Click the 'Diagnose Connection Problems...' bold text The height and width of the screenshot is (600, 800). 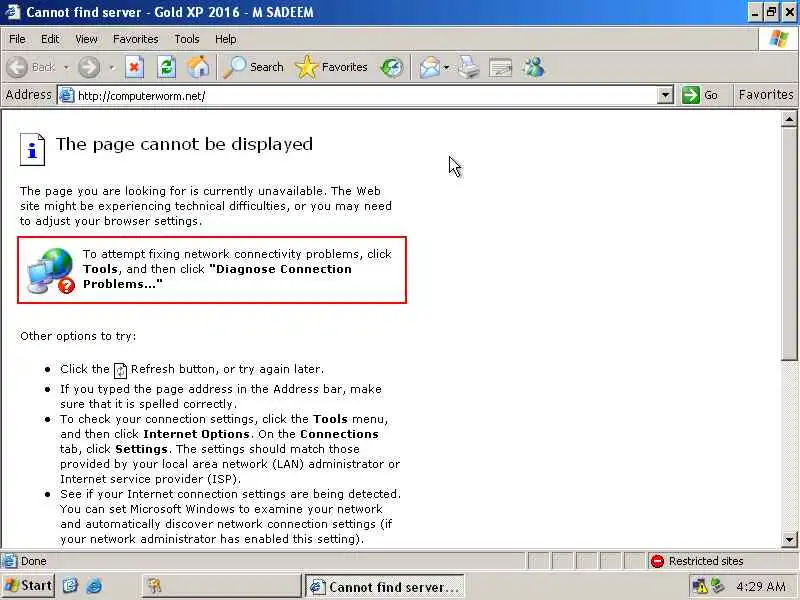point(217,277)
